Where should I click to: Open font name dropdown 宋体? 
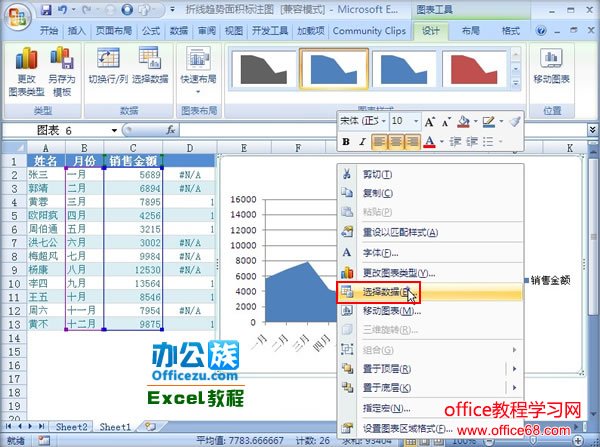[384, 121]
